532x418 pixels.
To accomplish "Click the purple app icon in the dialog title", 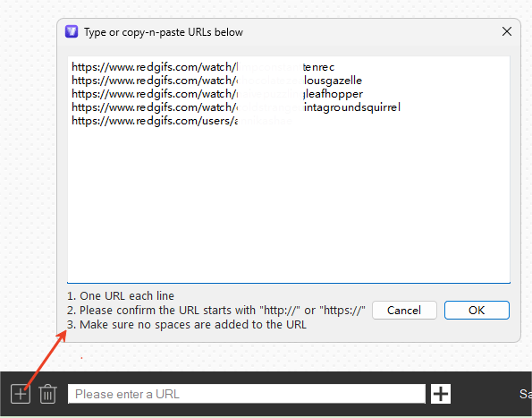I will click(72, 31).
